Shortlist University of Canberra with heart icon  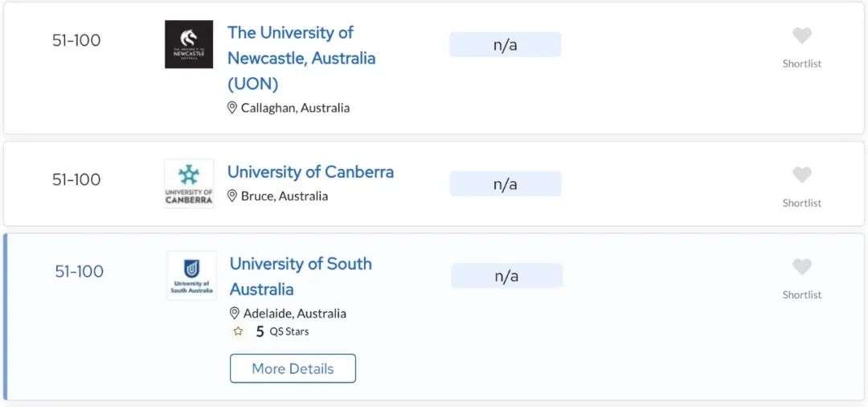click(x=801, y=175)
